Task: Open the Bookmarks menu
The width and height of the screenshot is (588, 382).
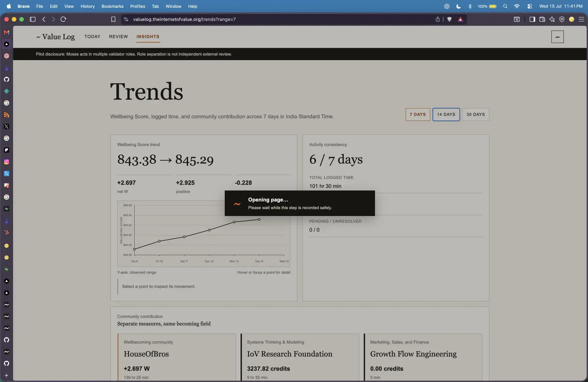Action: pos(112,6)
